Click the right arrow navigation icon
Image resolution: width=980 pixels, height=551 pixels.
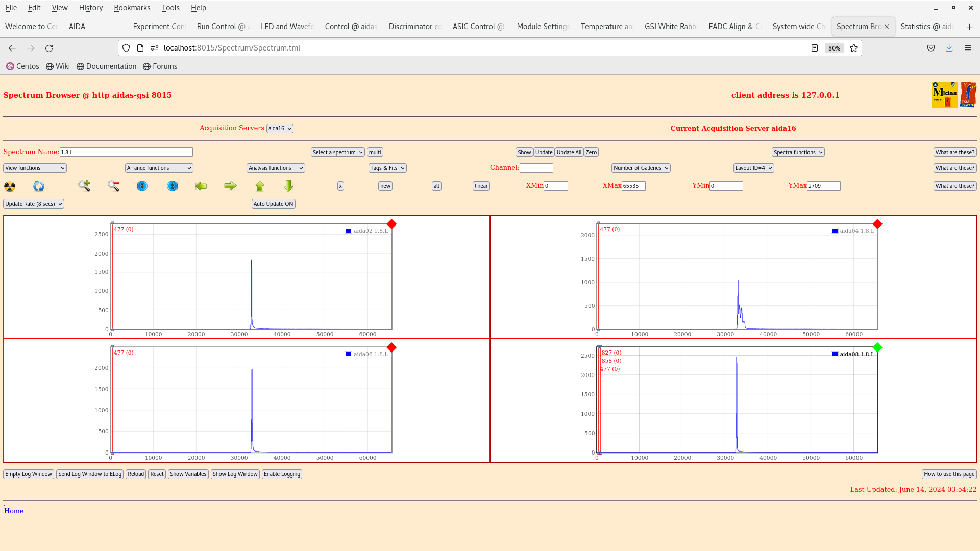[x=230, y=186]
